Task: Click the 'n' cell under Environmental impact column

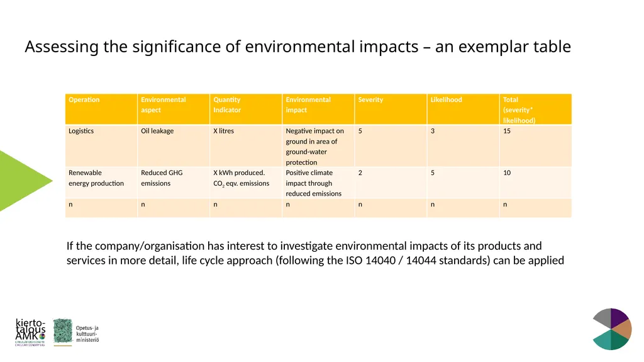Action: (318, 208)
